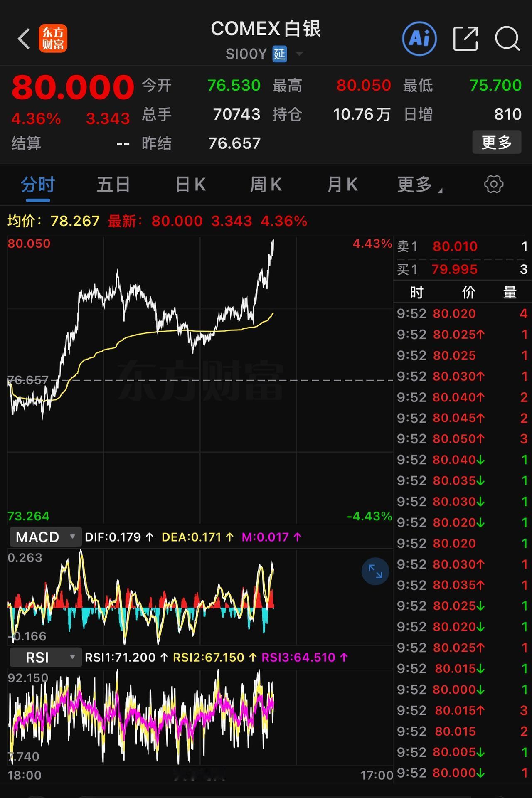The width and height of the screenshot is (532, 798).
Task: Tap the 总手 value 70743
Action: coord(236,114)
